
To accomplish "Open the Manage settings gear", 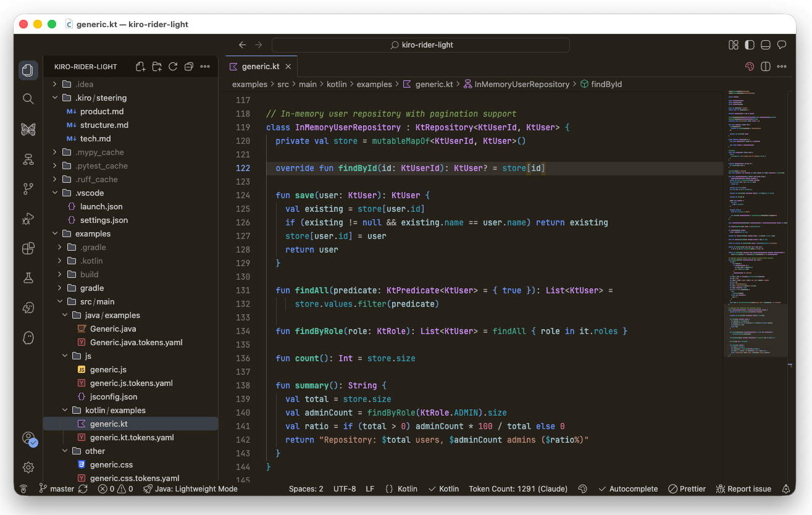I will pos(28,467).
